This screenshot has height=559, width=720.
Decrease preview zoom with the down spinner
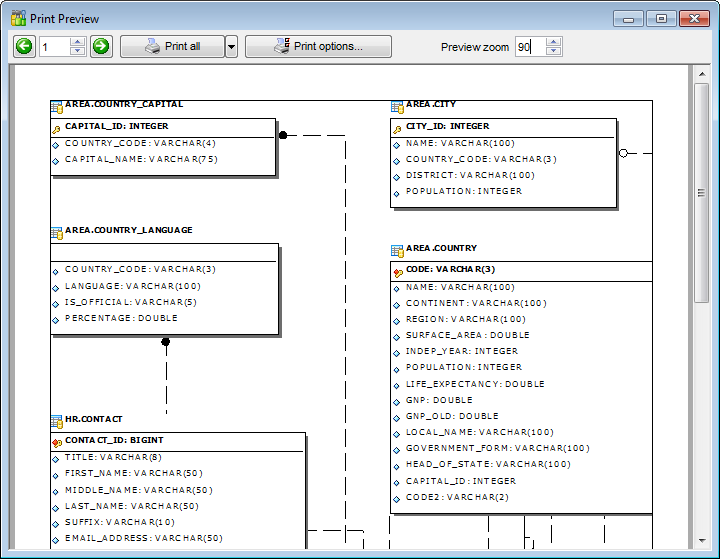(554, 51)
